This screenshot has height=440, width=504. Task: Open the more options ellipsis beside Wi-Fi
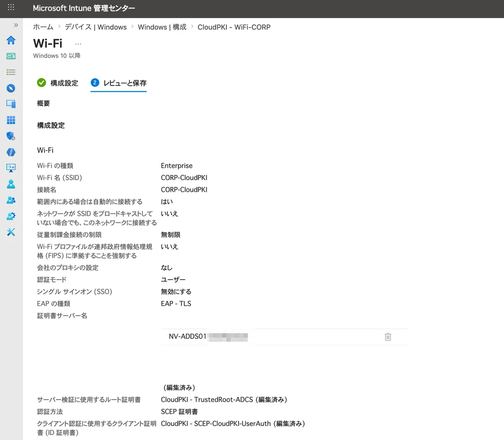tap(78, 44)
